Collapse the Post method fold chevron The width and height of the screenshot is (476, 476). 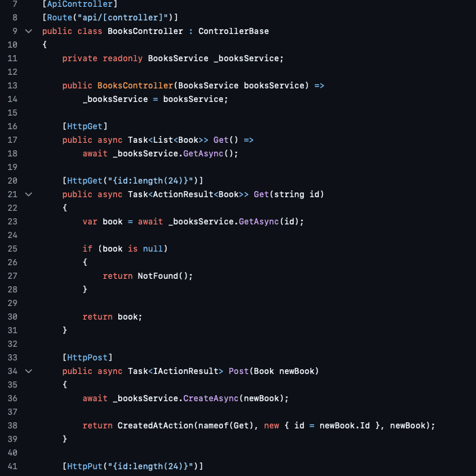[28, 371]
